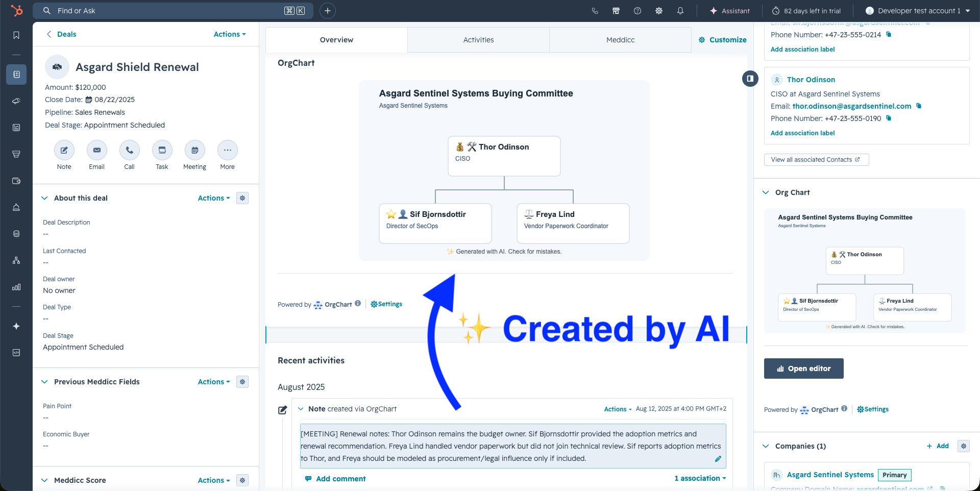Open Thor Odinson contact link in sidebar
Viewport: 980px width, 491px height.
(x=811, y=80)
